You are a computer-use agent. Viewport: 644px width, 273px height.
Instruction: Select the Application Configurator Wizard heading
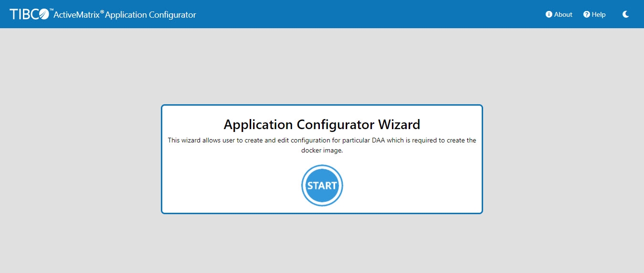tap(322, 124)
